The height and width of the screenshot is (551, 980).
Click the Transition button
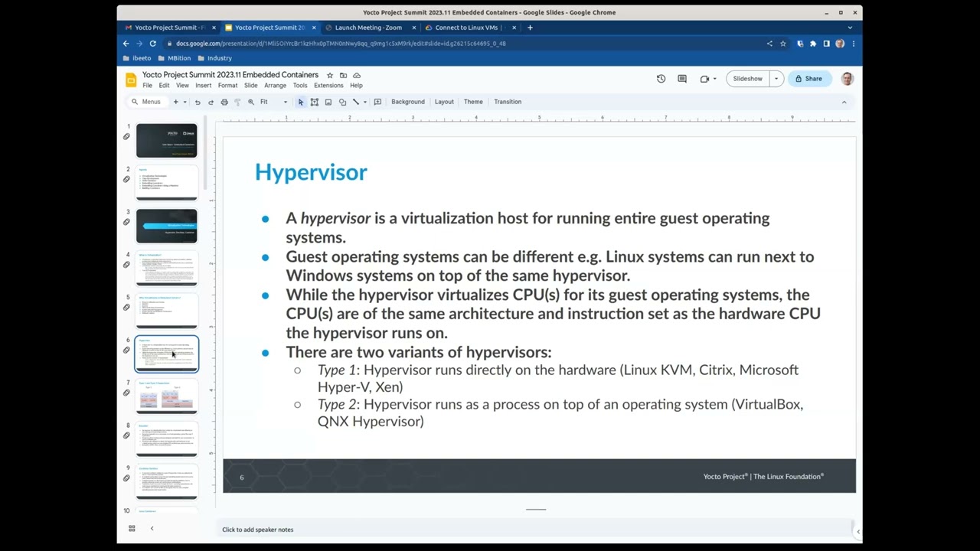tap(508, 102)
